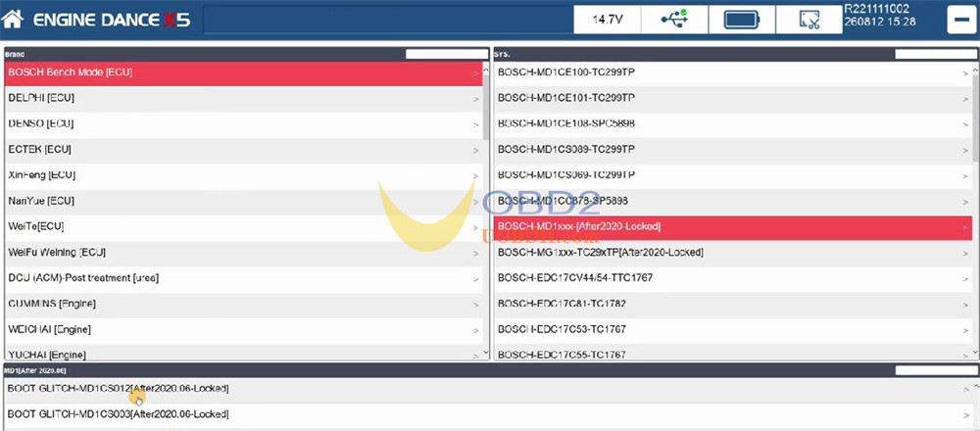Select WeiTe[ECU] brand
This screenshot has height=431, width=980.
coord(244,226)
